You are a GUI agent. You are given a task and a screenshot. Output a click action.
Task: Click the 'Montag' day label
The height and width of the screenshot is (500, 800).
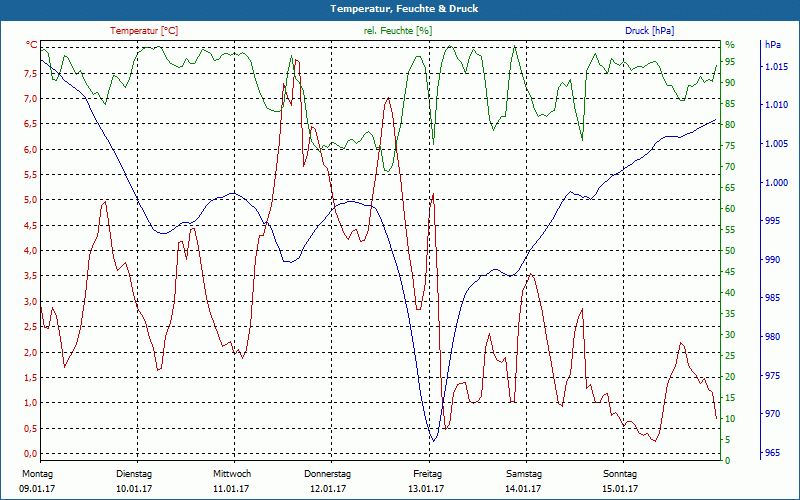click(x=37, y=474)
